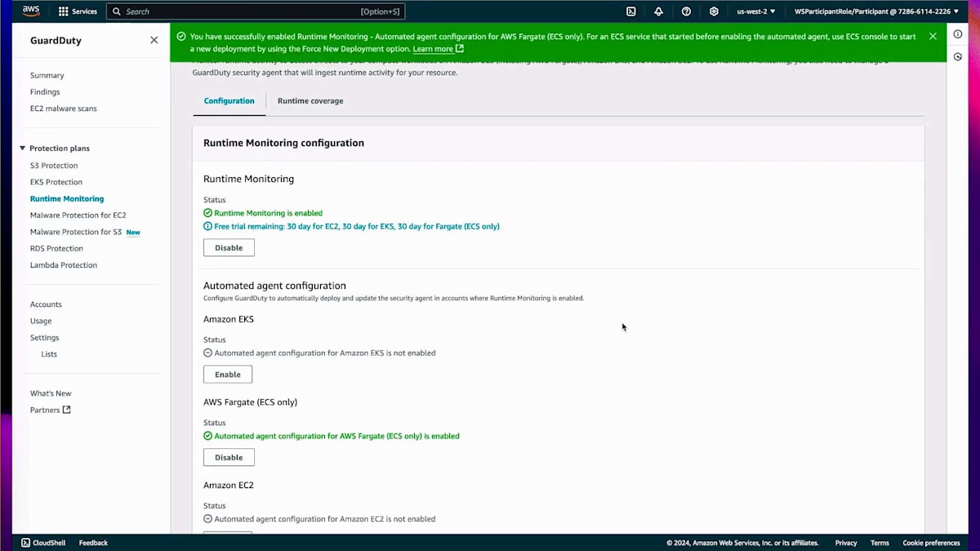
Task: Click the Fargate enabled check icon
Action: 207,436
